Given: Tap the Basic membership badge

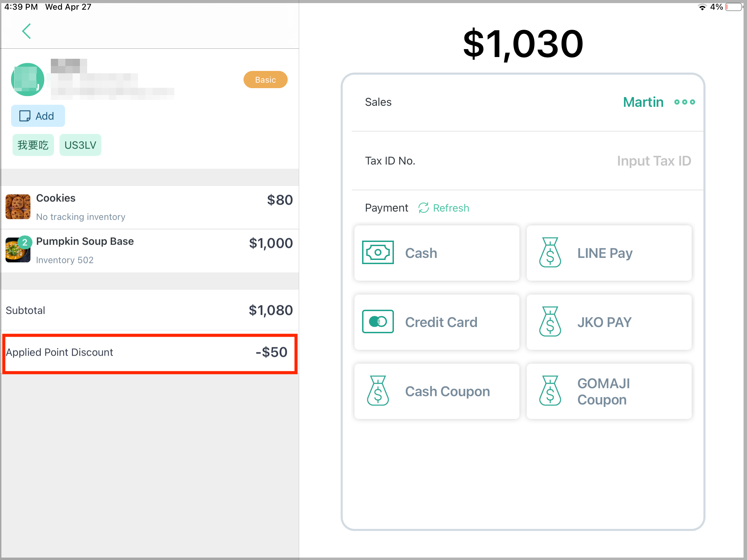Looking at the screenshot, I should pos(265,80).
